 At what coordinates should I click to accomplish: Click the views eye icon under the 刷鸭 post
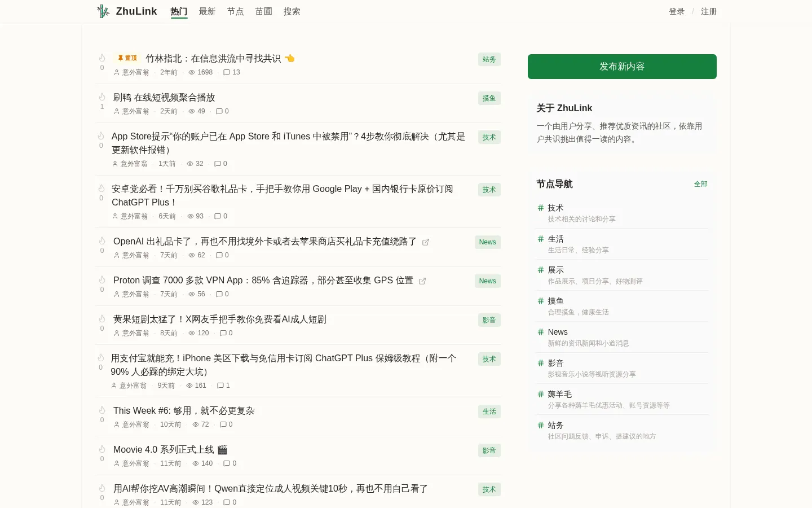tap(192, 111)
